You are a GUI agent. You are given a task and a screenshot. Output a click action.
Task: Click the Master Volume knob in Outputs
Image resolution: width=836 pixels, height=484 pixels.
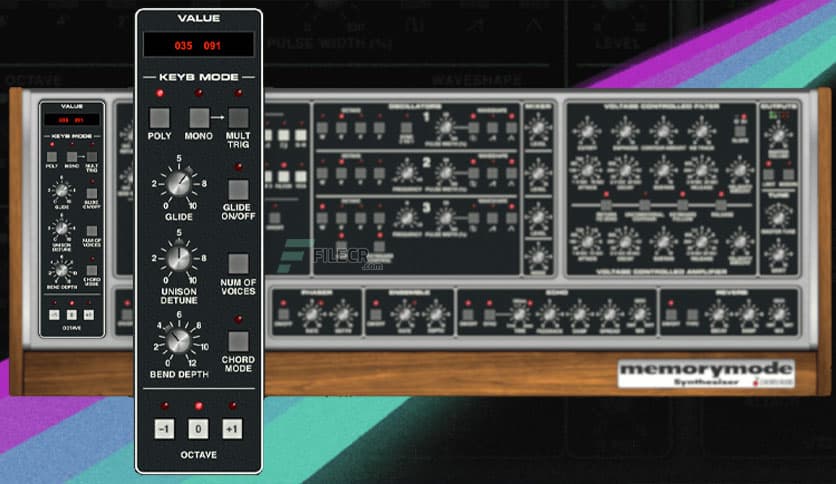coord(778,136)
